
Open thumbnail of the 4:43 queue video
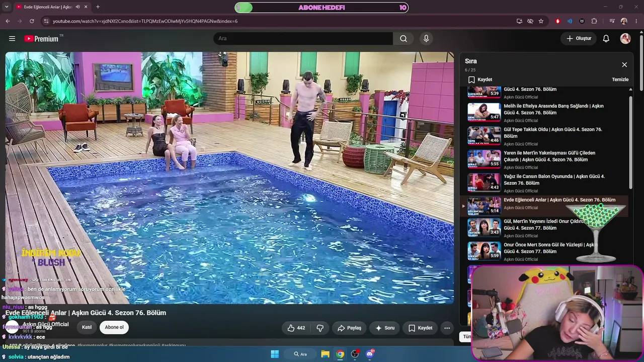coord(484,183)
